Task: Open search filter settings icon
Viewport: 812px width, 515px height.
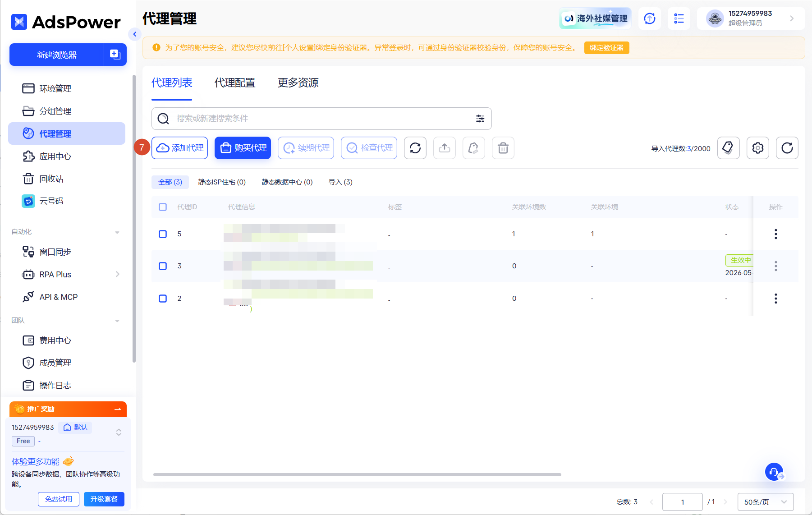Action: pos(480,119)
